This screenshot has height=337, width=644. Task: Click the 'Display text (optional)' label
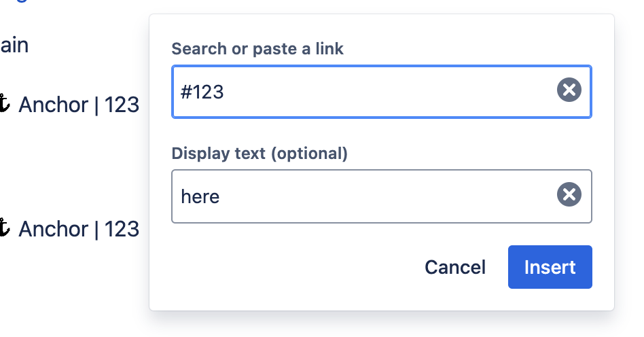coord(260,154)
